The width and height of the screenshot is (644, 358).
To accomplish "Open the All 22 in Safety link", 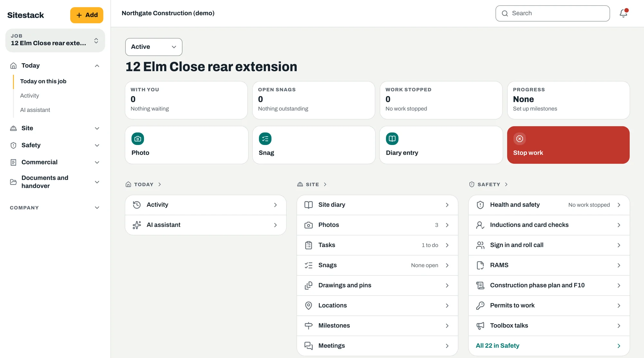I will [x=549, y=346].
